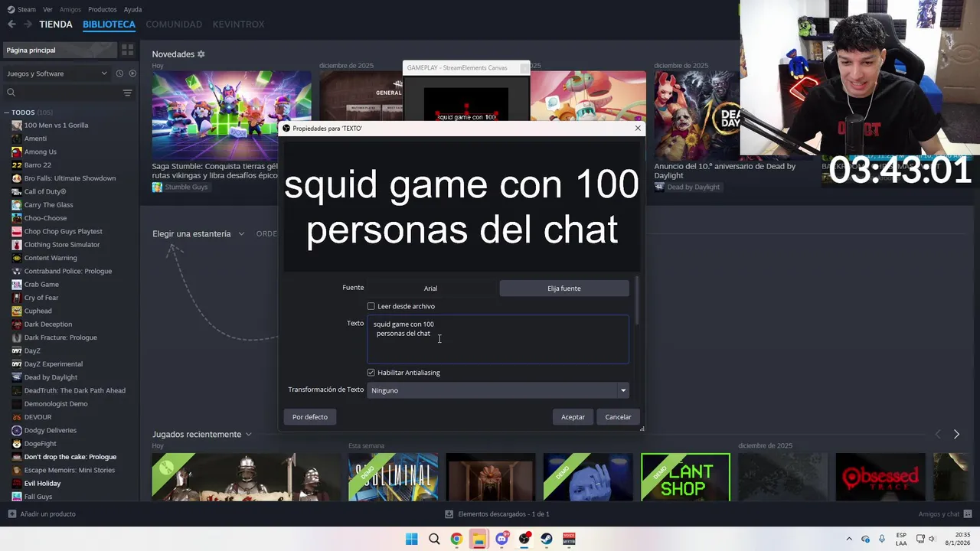Open Plant Shop recently played thumbnail
Viewport: 980px width, 551px height.
[685, 478]
